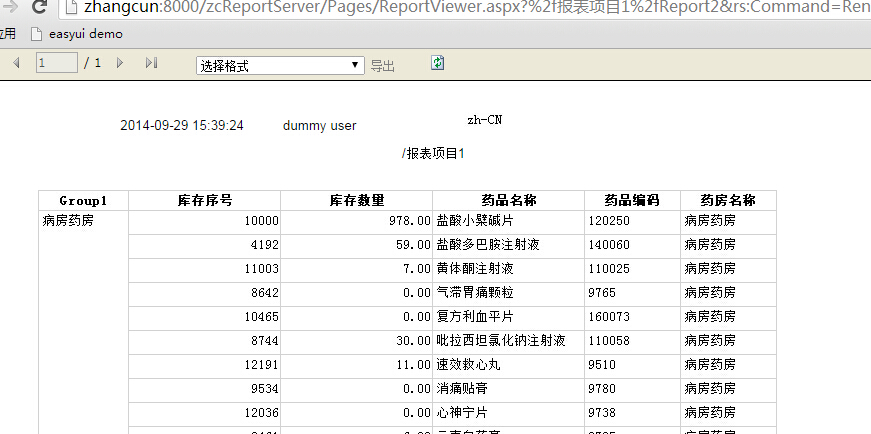Image resolution: width=871 pixels, height=434 pixels.
Task: Click pharmacy name in 盐酸小檗碱片 row
Action: coord(710,221)
